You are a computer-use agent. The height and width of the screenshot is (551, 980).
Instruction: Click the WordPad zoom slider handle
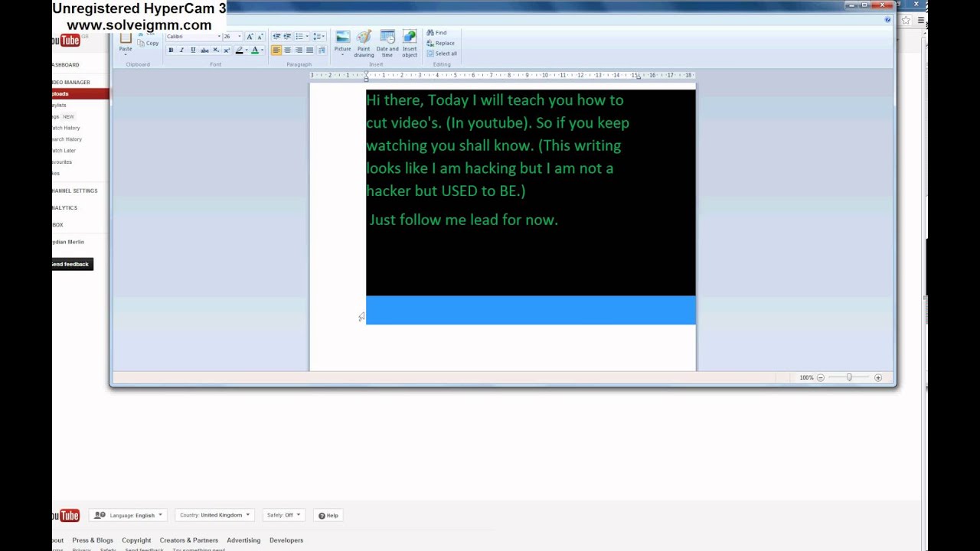pos(849,377)
